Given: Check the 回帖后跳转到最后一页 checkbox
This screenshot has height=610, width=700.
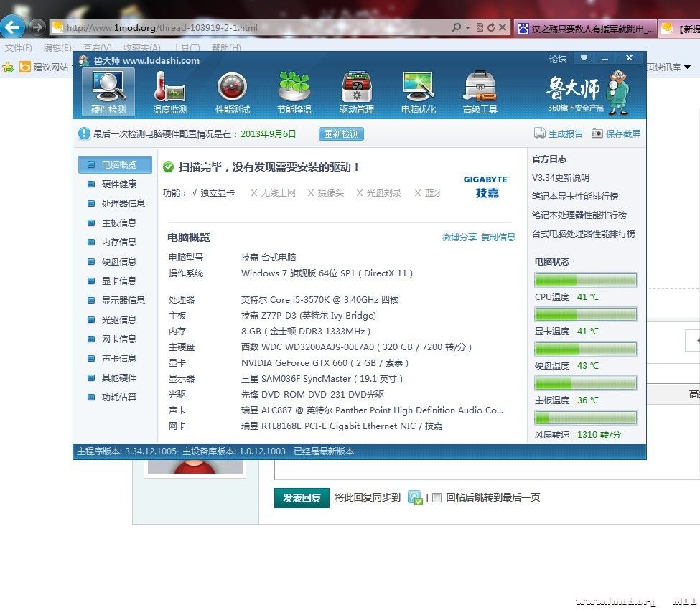Looking at the screenshot, I should (x=437, y=497).
